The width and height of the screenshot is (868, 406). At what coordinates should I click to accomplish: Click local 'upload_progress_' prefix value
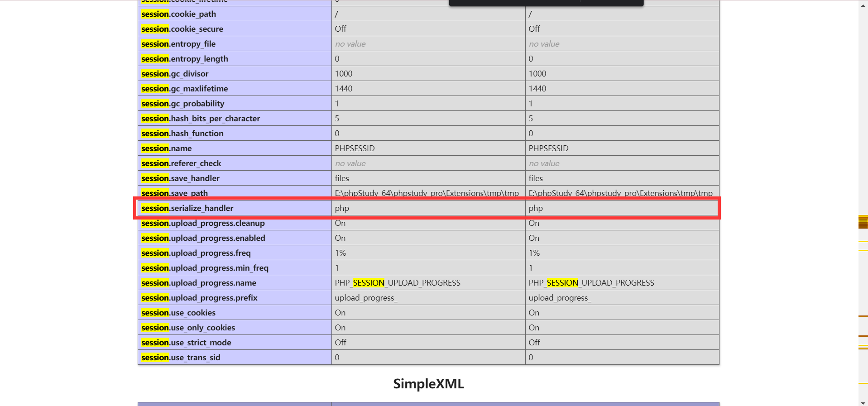[x=366, y=298]
